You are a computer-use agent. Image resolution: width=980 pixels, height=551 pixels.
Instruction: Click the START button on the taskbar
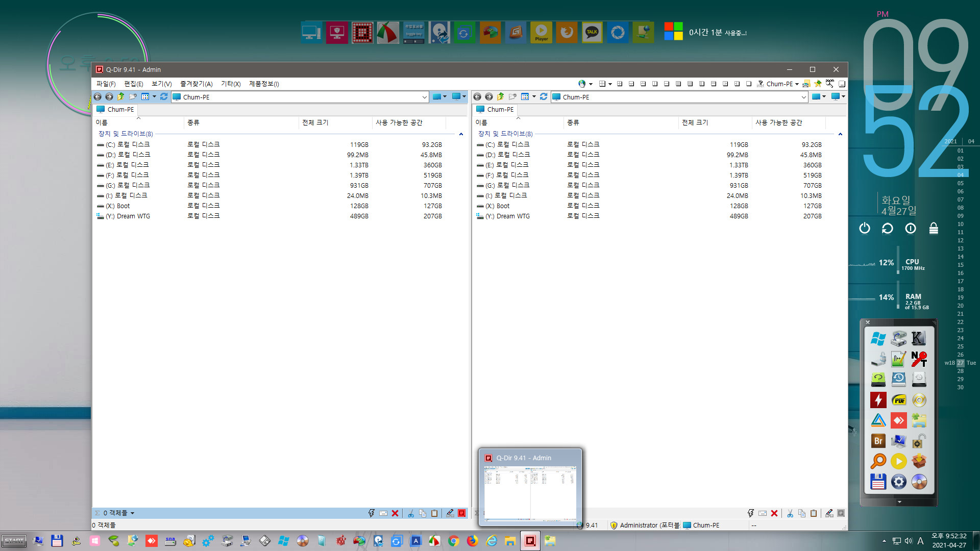[x=14, y=541]
